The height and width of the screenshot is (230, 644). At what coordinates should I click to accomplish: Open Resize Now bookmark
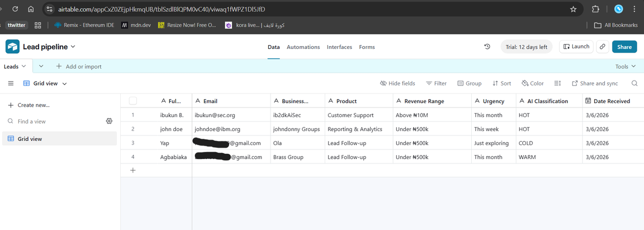187,25
